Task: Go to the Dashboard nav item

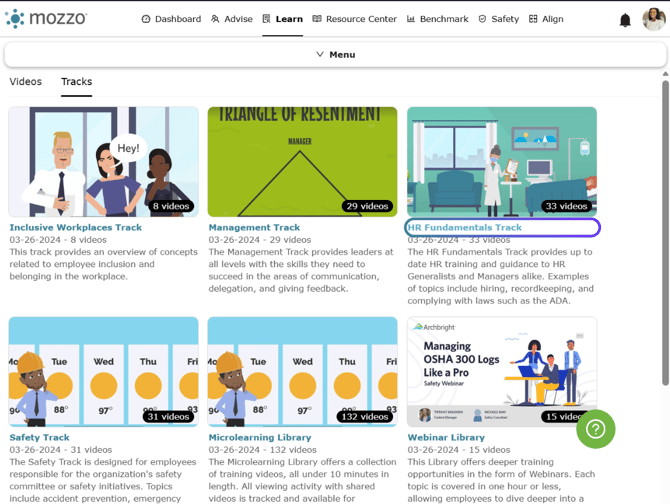Action: point(171,19)
